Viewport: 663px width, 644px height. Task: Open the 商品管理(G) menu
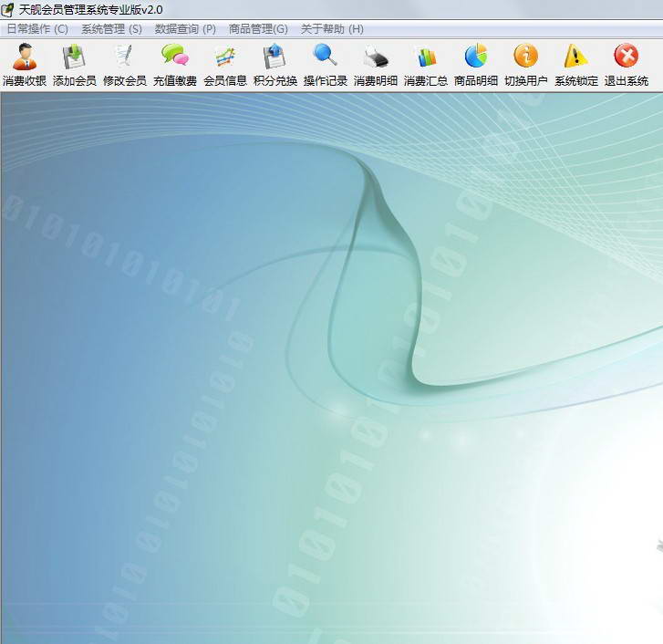point(258,29)
